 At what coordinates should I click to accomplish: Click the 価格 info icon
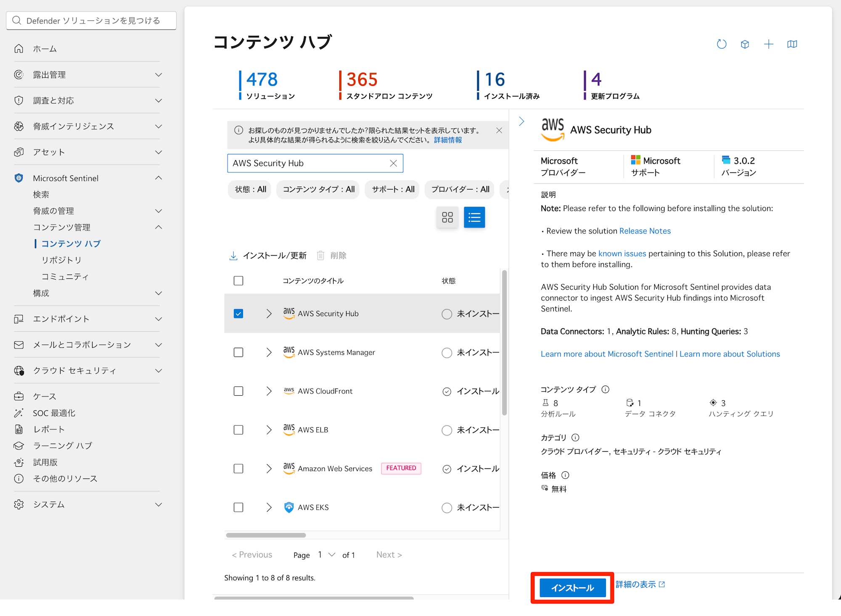click(x=566, y=475)
